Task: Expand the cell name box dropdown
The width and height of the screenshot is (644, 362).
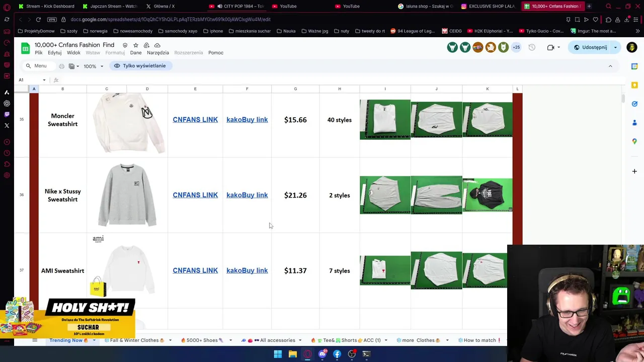Action: (x=44, y=80)
